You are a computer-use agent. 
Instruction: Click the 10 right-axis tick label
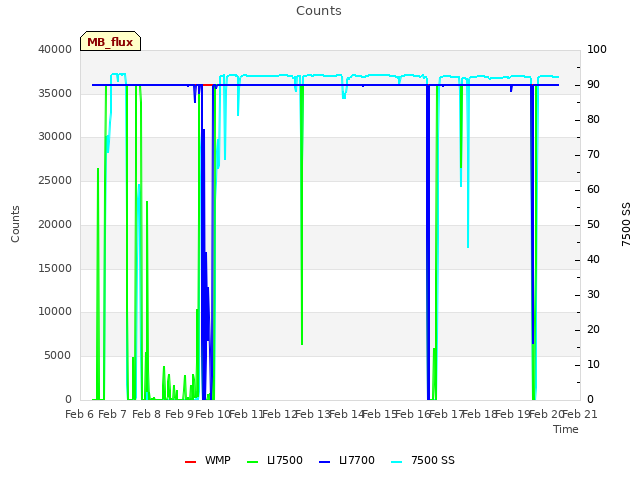[x=593, y=364]
